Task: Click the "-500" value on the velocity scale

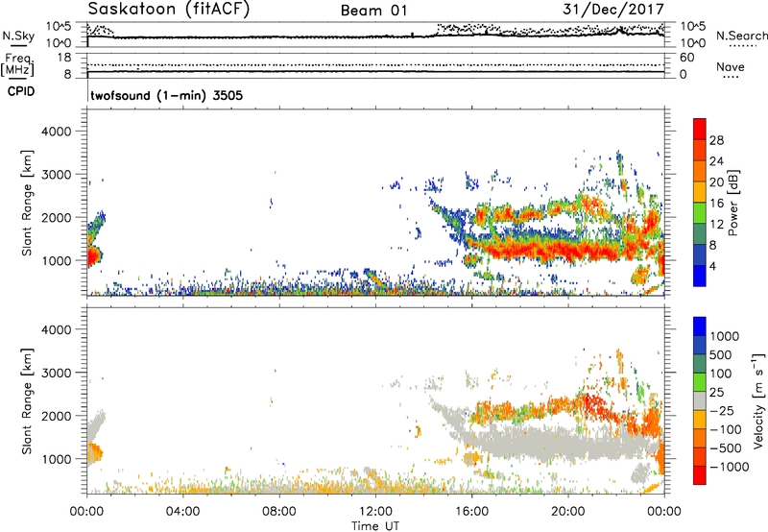Action: [x=726, y=448]
